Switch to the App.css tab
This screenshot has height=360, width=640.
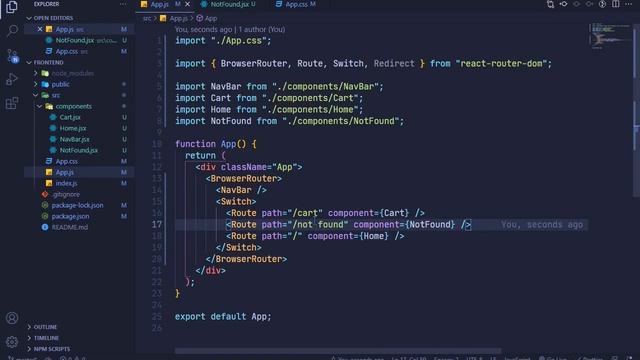(x=296, y=4)
